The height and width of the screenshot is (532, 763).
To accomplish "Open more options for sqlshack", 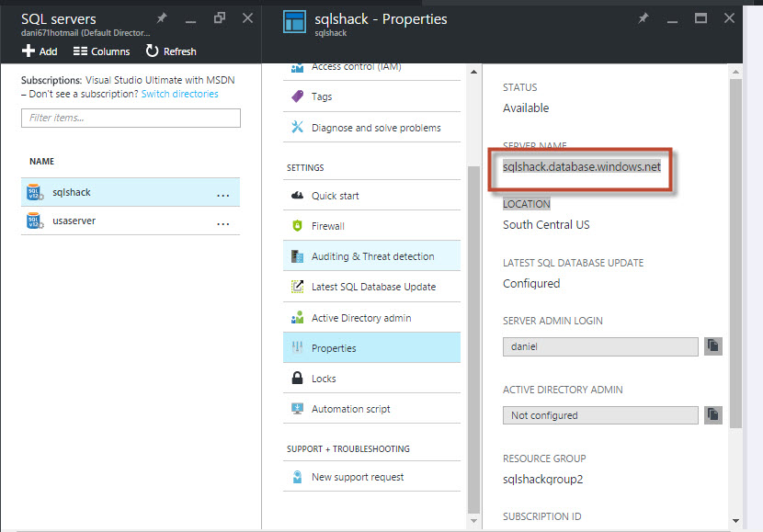I will [222, 194].
